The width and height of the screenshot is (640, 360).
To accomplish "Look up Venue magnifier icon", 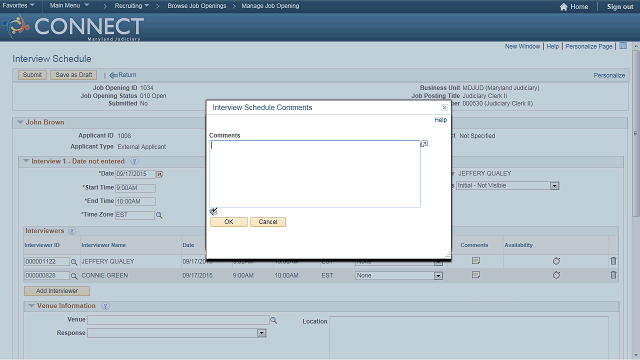I will [274, 321].
